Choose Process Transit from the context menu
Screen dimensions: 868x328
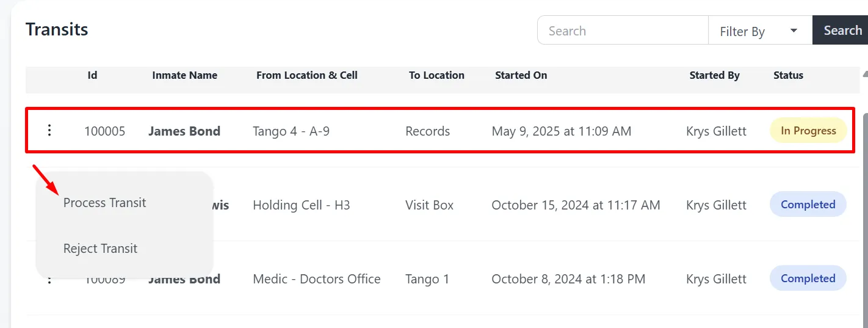[x=104, y=203]
